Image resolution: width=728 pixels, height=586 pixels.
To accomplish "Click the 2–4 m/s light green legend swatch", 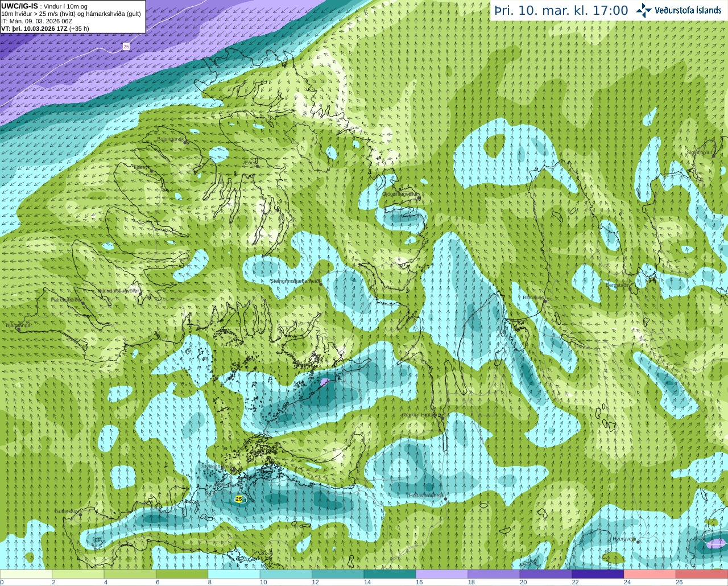I will [x=78, y=574].
